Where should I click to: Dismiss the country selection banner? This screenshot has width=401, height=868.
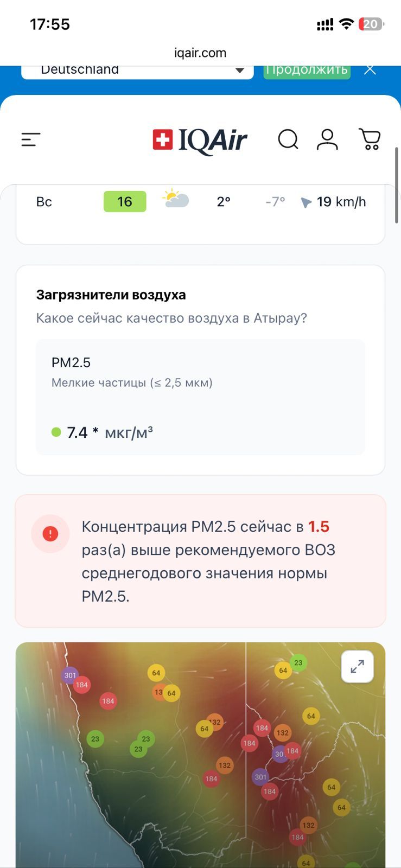click(370, 69)
